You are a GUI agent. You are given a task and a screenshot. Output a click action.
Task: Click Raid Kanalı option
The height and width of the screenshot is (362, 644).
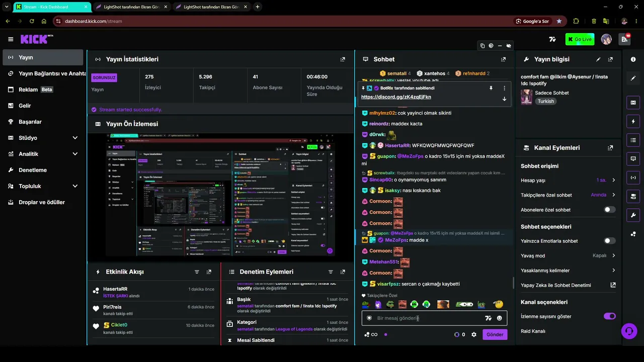533,331
